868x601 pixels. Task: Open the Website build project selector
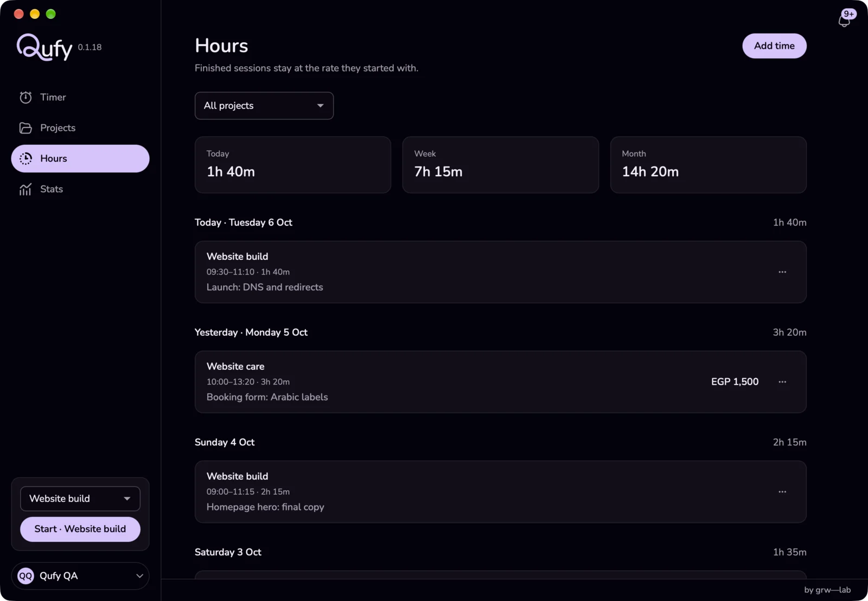[x=80, y=498]
